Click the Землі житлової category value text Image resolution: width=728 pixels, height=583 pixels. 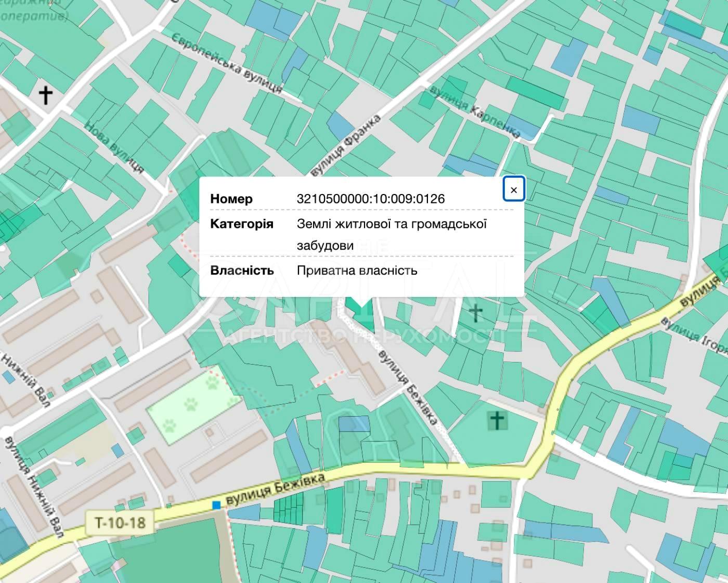pos(391,224)
